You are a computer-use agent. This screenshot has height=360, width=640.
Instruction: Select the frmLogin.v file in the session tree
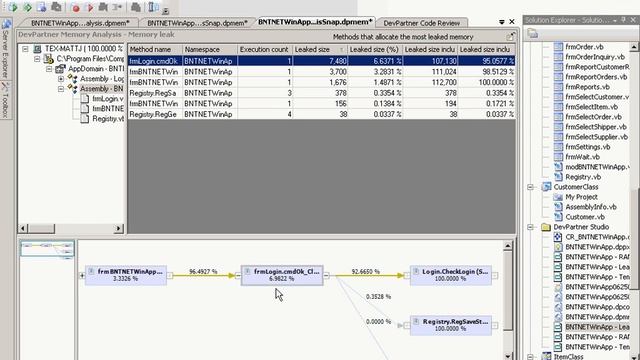(x=108, y=99)
